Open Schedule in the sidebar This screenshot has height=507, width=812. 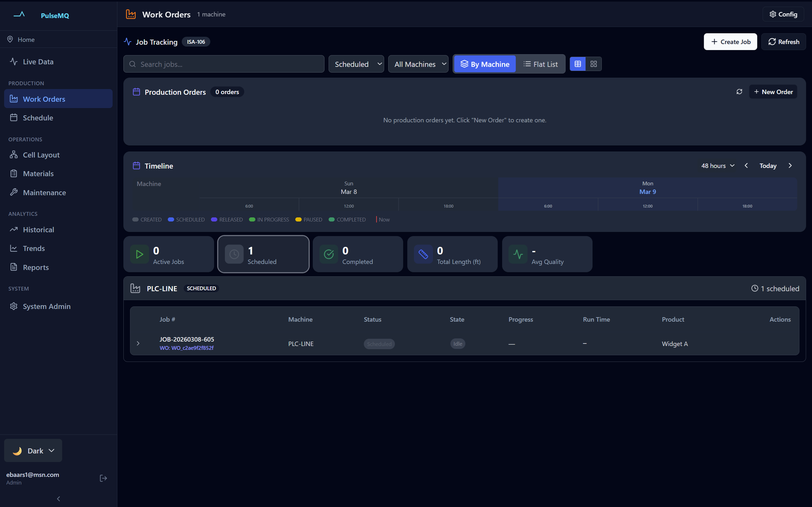coord(38,118)
